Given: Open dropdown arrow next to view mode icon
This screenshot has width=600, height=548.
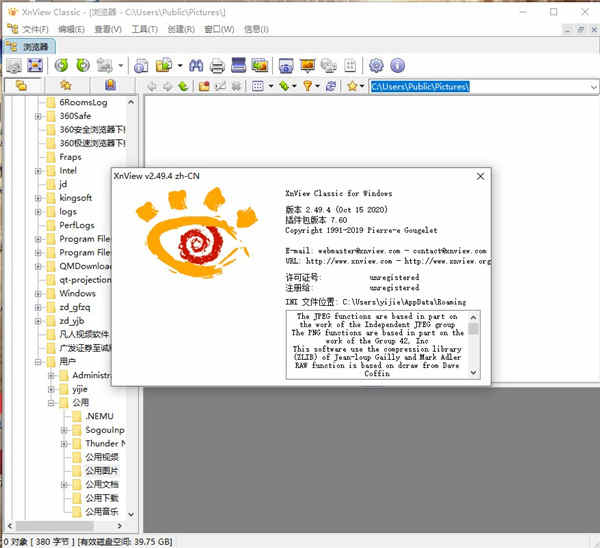Looking at the screenshot, I should point(271,86).
